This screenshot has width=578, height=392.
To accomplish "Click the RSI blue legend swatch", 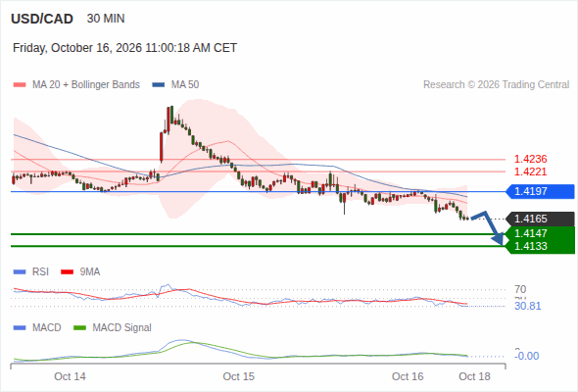I will point(20,272).
